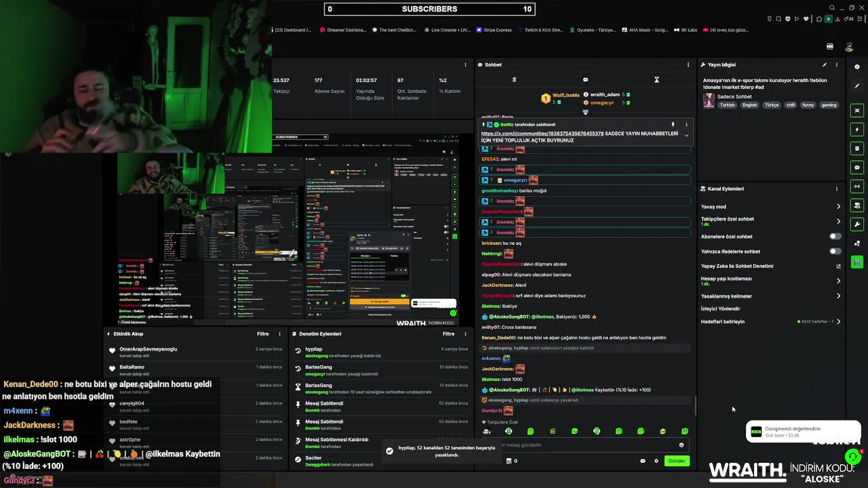Click the lightning bolt icon in the right sidebar
This screenshot has height=488, width=868.
coord(857,129)
